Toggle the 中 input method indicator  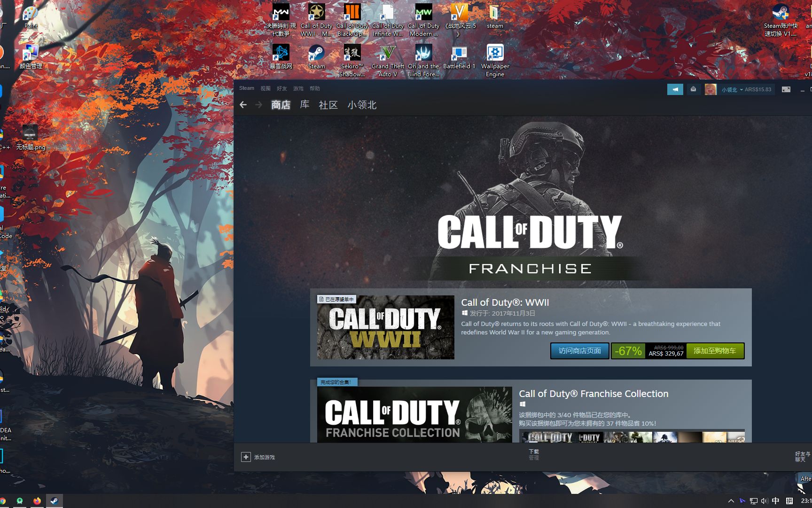pyautogui.click(x=775, y=501)
